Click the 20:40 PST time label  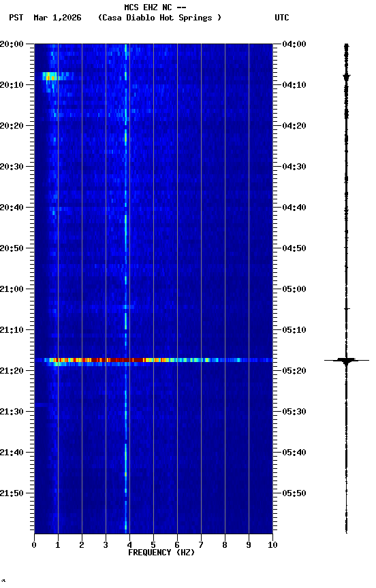point(12,208)
